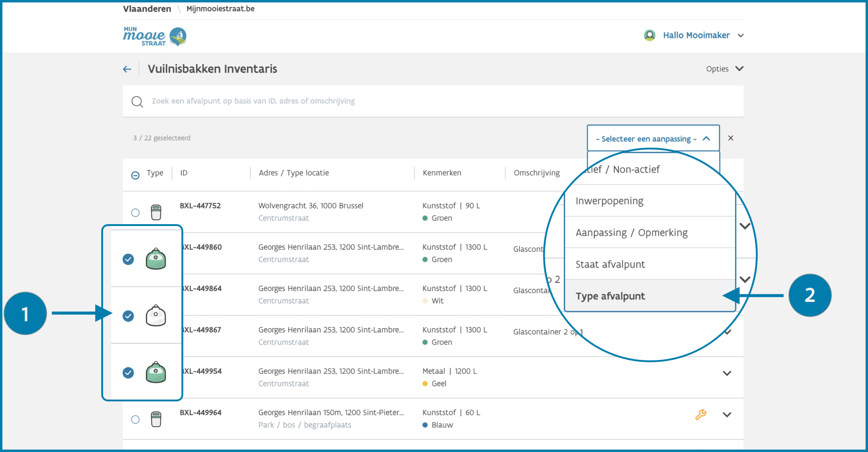Click the green glass container icon for BXL-449860
Viewport: 868px width, 452px height.
(x=156, y=259)
